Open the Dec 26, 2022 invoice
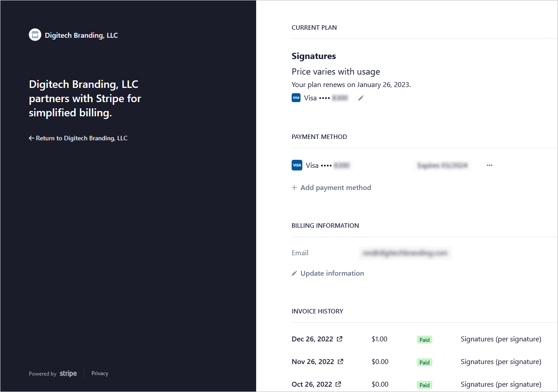Screen dimensions: 558x392 point(317,339)
